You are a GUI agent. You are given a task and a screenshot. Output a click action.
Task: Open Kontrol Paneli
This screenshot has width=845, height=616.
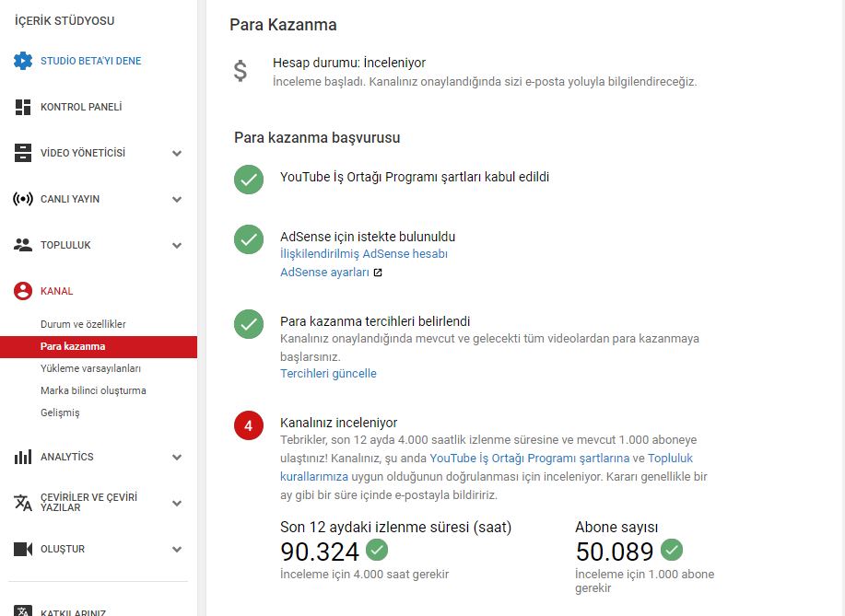pyautogui.click(x=81, y=107)
